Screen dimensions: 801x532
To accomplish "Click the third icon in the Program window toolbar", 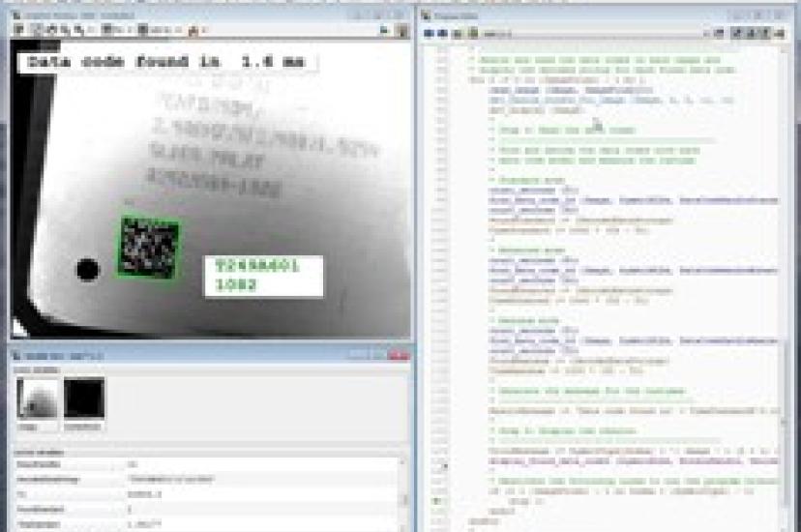I will point(459,34).
